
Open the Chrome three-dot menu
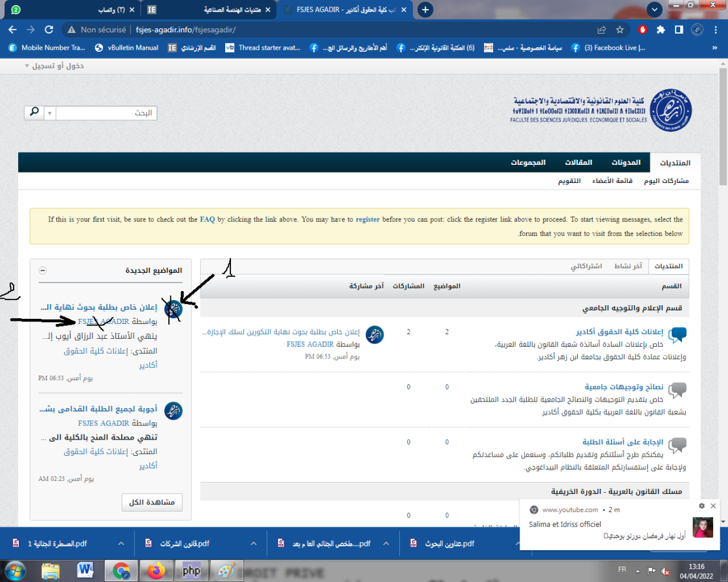716,30
